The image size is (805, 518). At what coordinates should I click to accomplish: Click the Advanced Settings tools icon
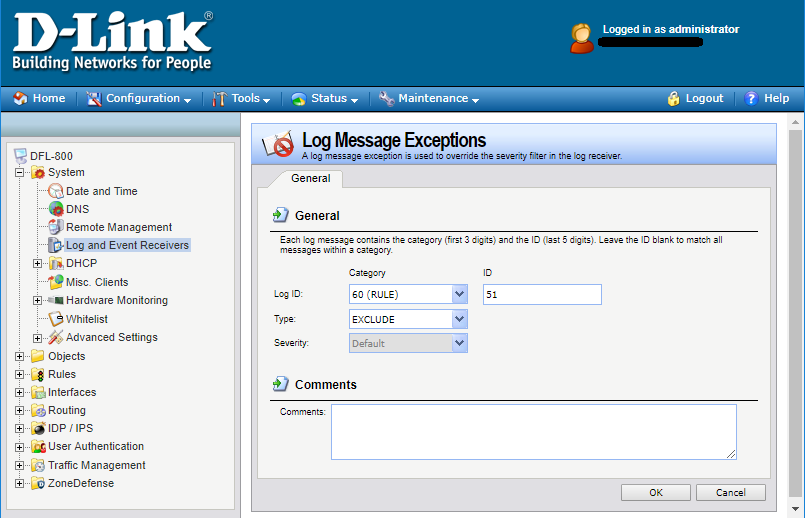pos(55,337)
